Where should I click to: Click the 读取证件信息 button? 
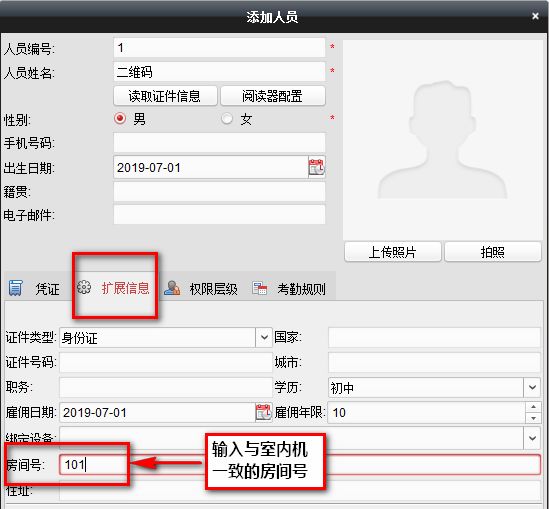[165, 96]
